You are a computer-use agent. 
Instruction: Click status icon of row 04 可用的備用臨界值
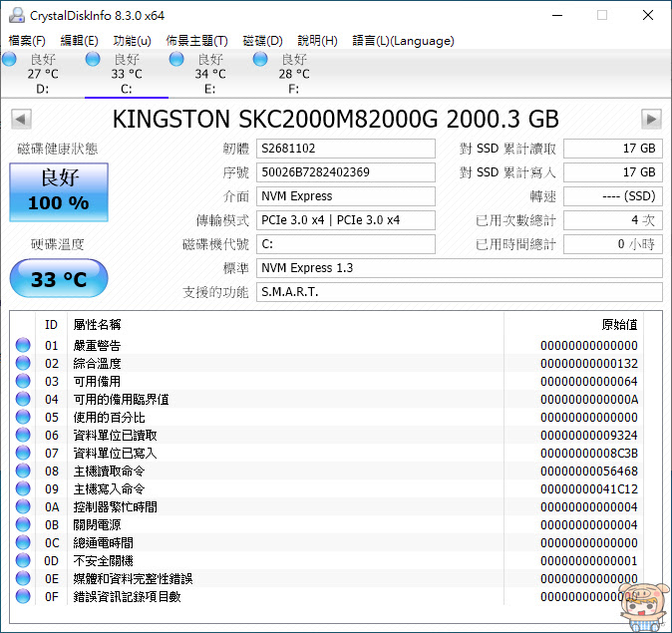click(23, 399)
